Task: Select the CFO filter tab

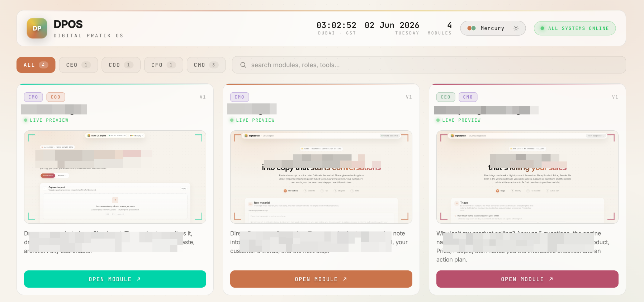Action: tap(164, 65)
